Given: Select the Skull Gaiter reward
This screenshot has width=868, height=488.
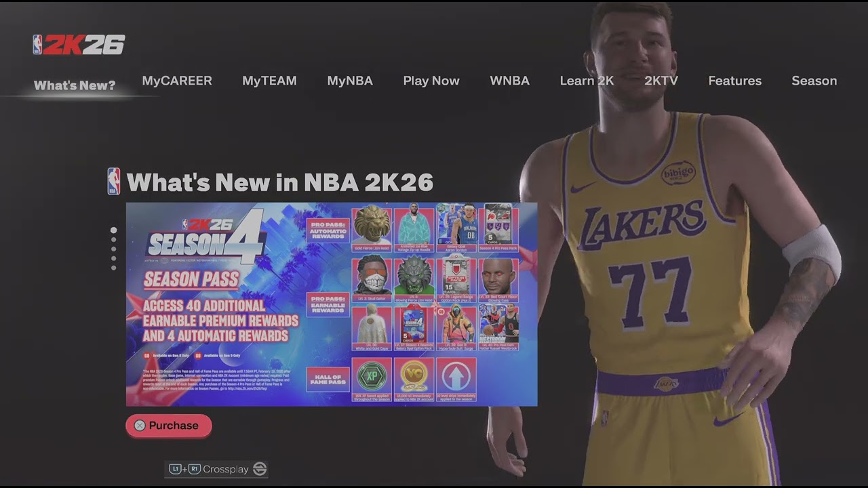Looking at the screenshot, I should tap(372, 278).
